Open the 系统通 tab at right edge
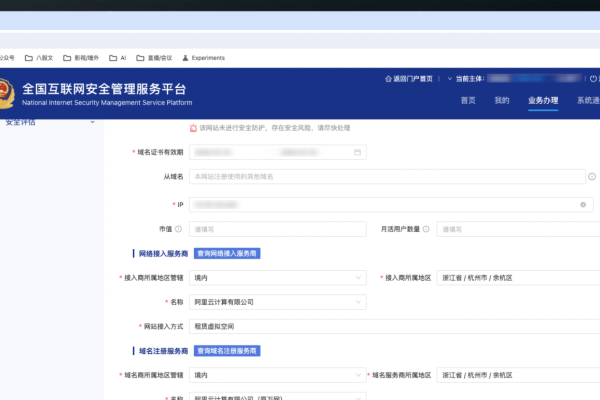Image resolution: width=600 pixels, height=400 pixels. pyautogui.click(x=589, y=100)
